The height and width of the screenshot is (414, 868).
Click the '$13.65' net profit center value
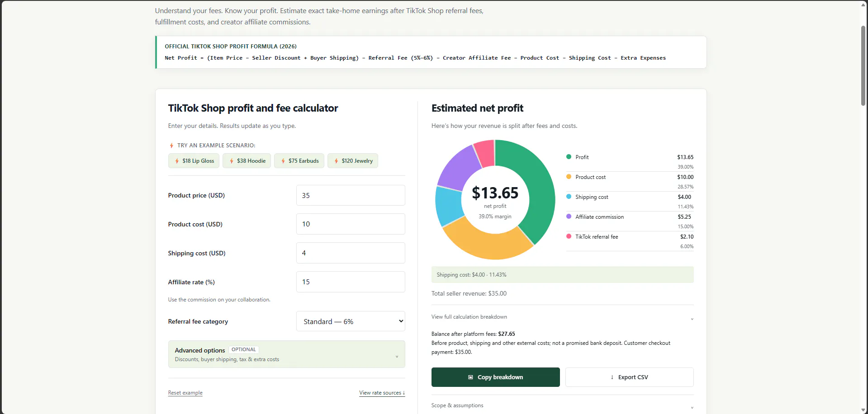[495, 193]
